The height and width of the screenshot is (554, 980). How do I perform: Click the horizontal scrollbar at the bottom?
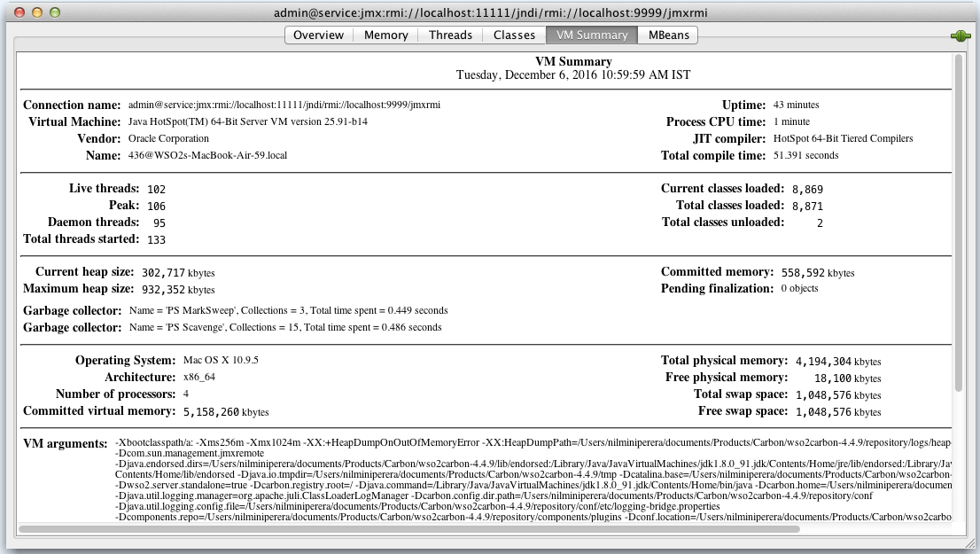click(408, 529)
